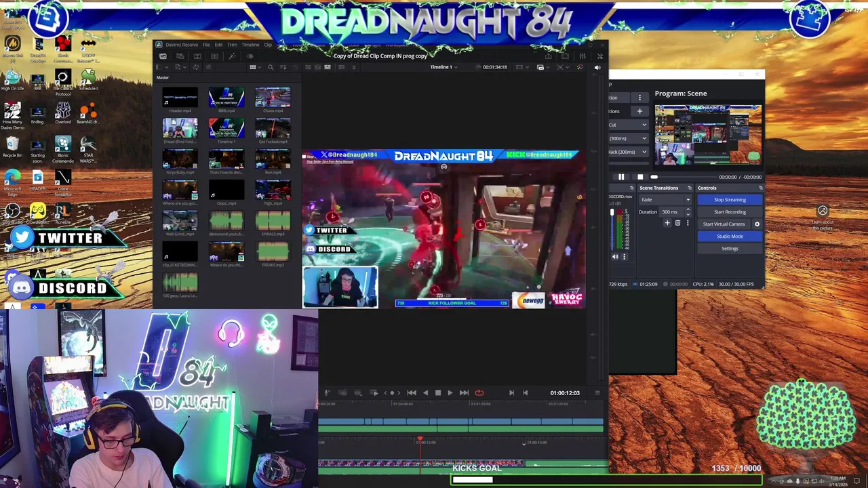The width and height of the screenshot is (868, 488).
Task: Expand the media pool view options dropdown arrow
Action: point(260,67)
